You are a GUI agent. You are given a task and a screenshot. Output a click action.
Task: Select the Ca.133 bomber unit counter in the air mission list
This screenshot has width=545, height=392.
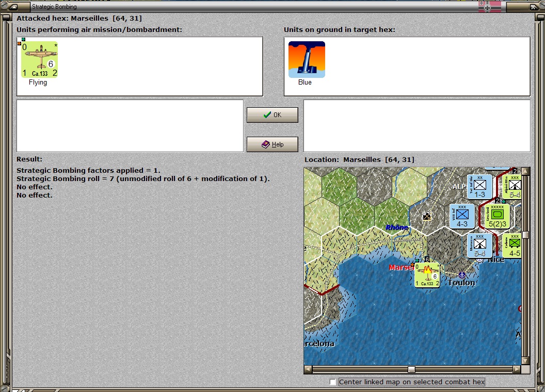(39, 59)
